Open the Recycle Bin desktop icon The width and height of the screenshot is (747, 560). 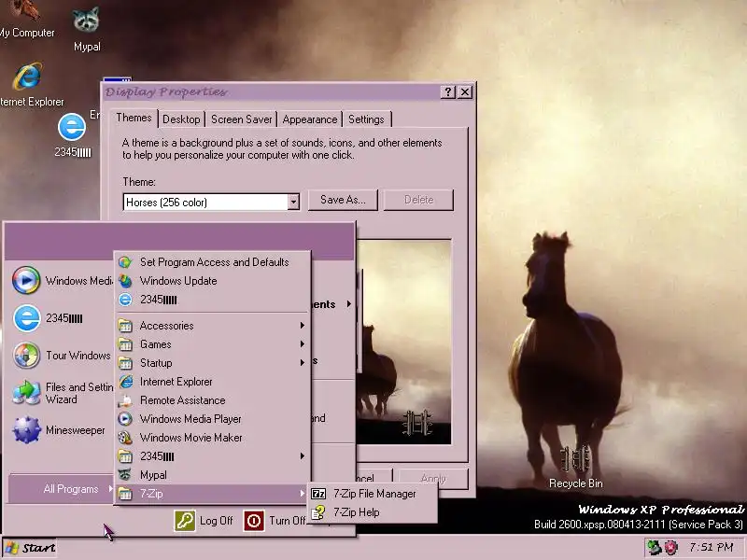click(575, 459)
